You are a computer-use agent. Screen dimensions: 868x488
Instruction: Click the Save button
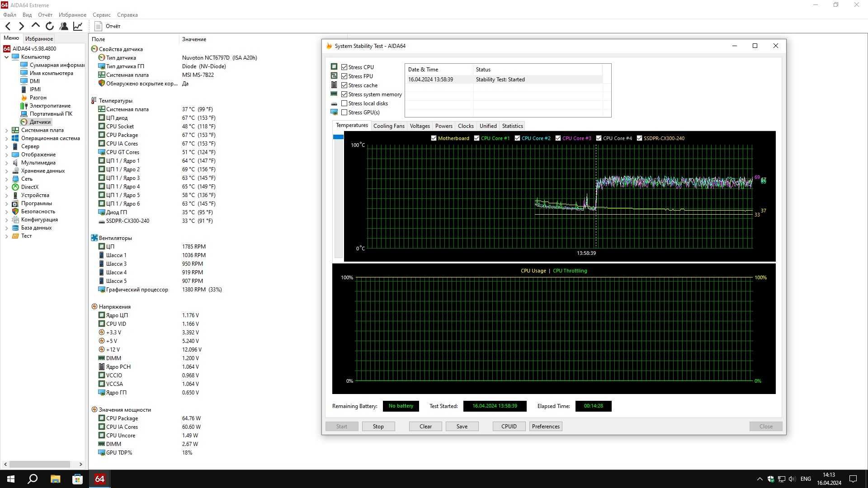coord(462,427)
